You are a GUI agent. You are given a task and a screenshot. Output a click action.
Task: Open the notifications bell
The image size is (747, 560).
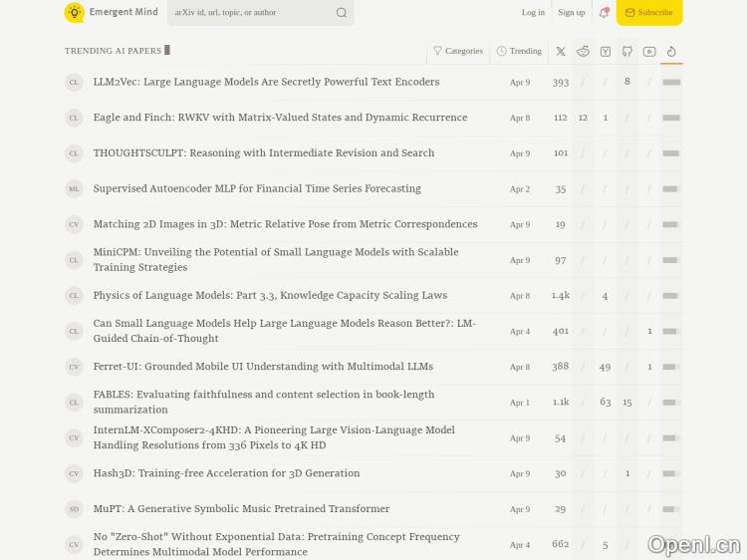(604, 12)
